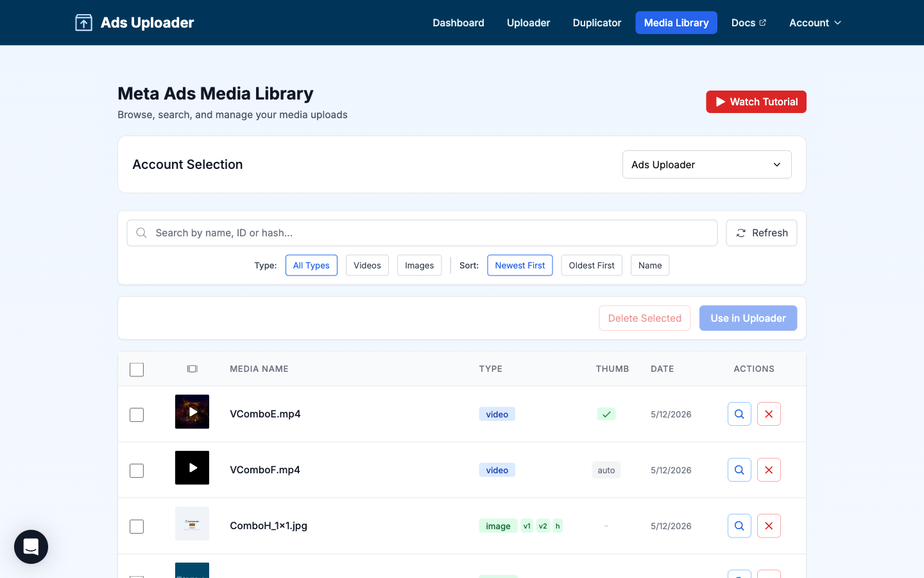This screenshot has height=578, width=924.
Task: Click the search magnifier icon in search bar
Action: click(x=142, y=232)
